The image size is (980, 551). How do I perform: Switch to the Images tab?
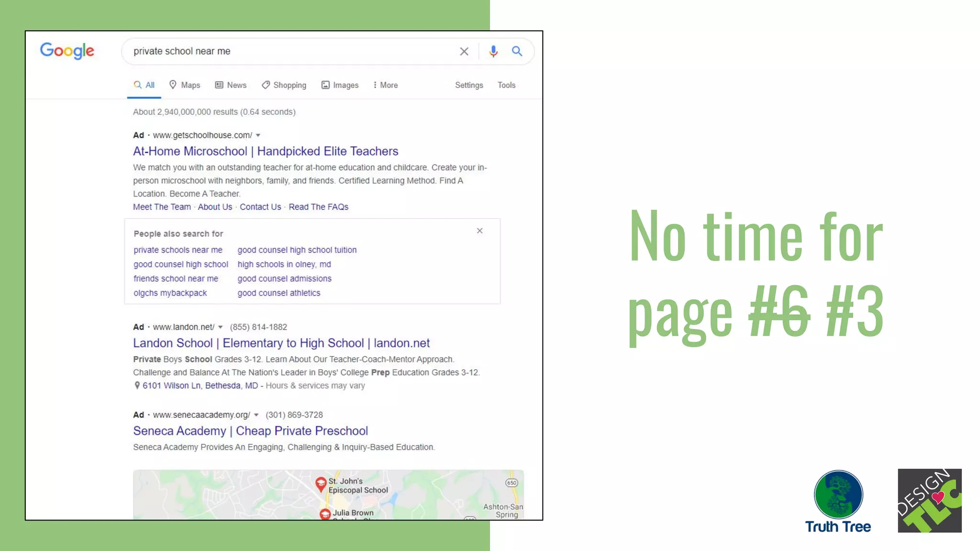point(340,85)
